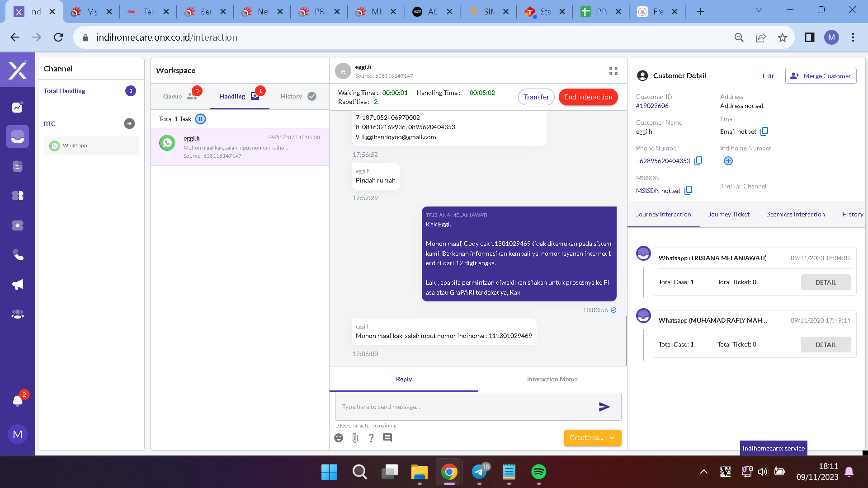Open the Journey Ticket tab
The width and height of the screenshot is (868, 488).
tap(728, 214)
